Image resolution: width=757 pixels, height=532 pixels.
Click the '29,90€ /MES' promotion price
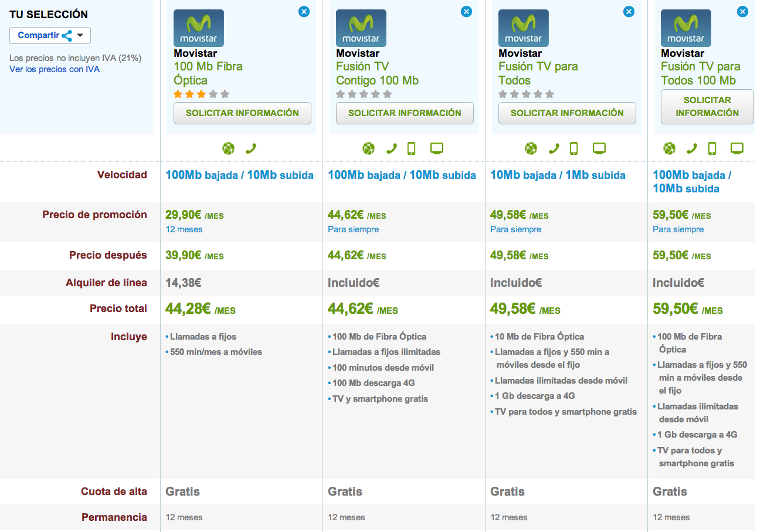click(195, 215)
